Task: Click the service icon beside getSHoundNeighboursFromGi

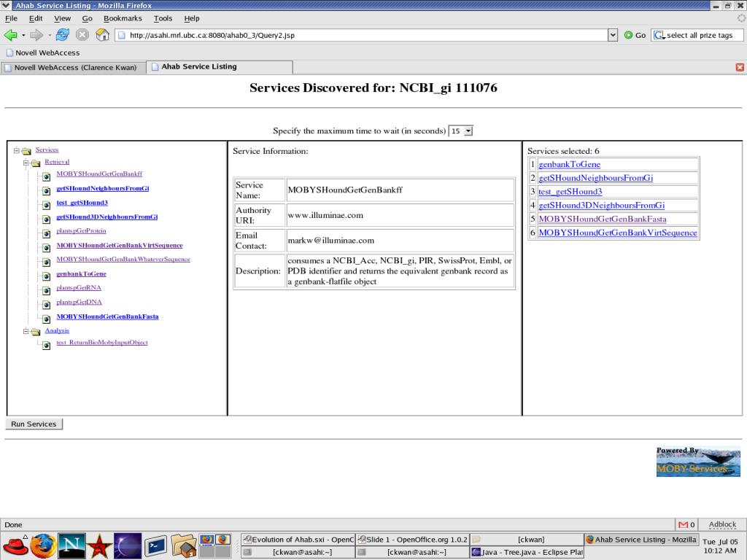Action: coord(46,191)
